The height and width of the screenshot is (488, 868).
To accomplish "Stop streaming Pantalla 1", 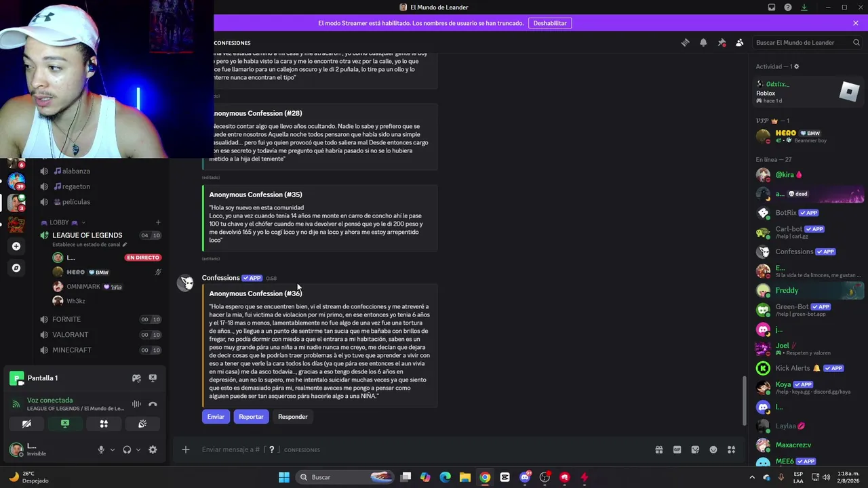I will 153,378.
